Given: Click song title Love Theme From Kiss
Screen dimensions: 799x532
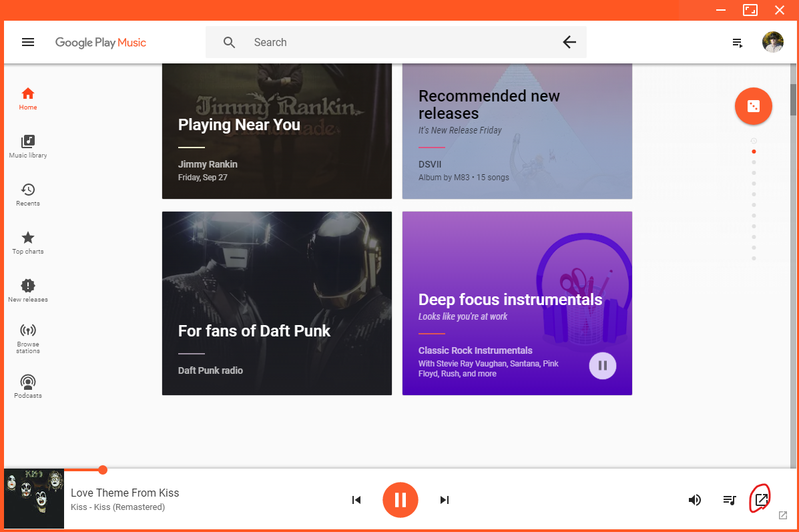Looking at the screenshot, I should 125,493.
